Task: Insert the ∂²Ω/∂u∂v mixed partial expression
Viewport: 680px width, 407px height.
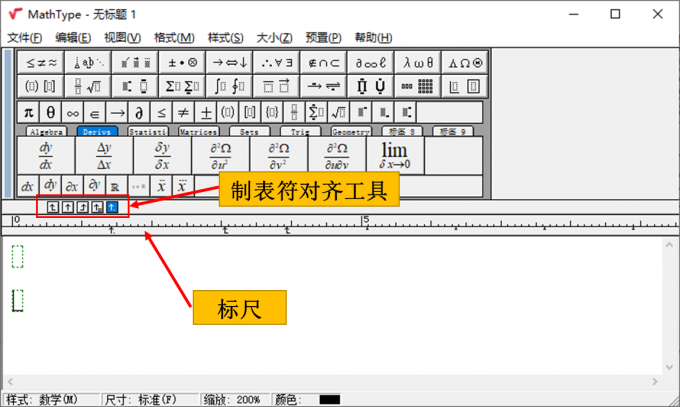Action: click(337, 155)
